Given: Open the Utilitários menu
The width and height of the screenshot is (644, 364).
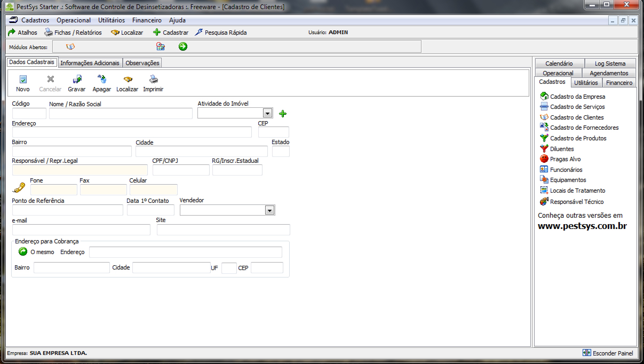Looking at the screenshot, I should (x=112, y=20).
